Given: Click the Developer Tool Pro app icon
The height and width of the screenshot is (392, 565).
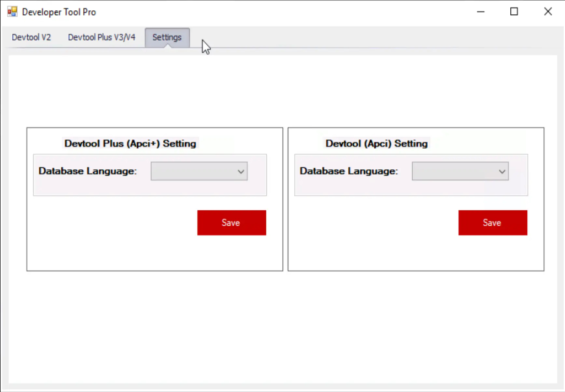Looking at the screenshot, I should coord(12,12).
